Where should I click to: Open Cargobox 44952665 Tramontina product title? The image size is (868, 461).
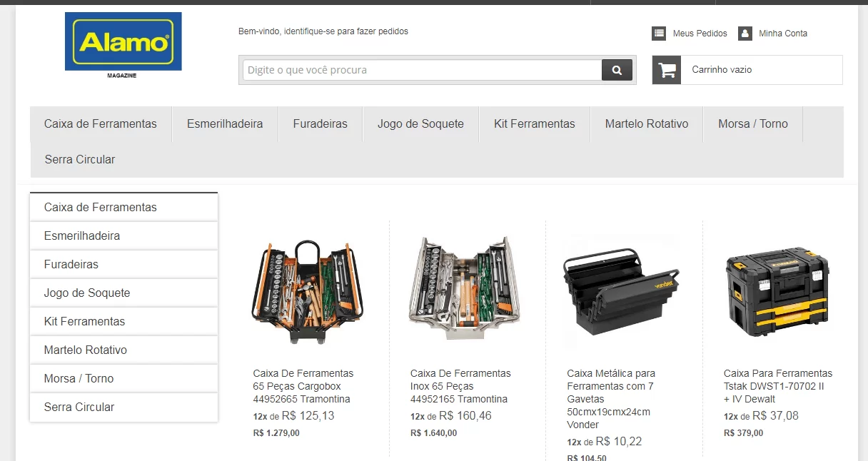click(303, 386)
